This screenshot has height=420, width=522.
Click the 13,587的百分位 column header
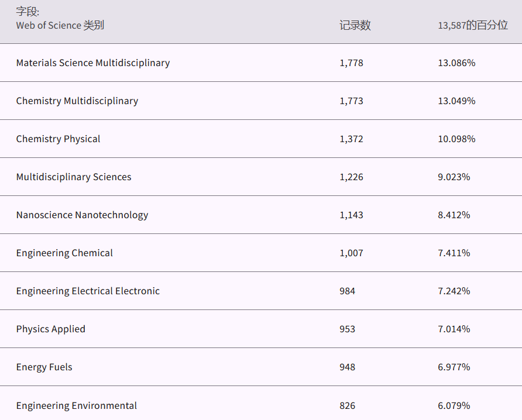[x=472, y=25]
